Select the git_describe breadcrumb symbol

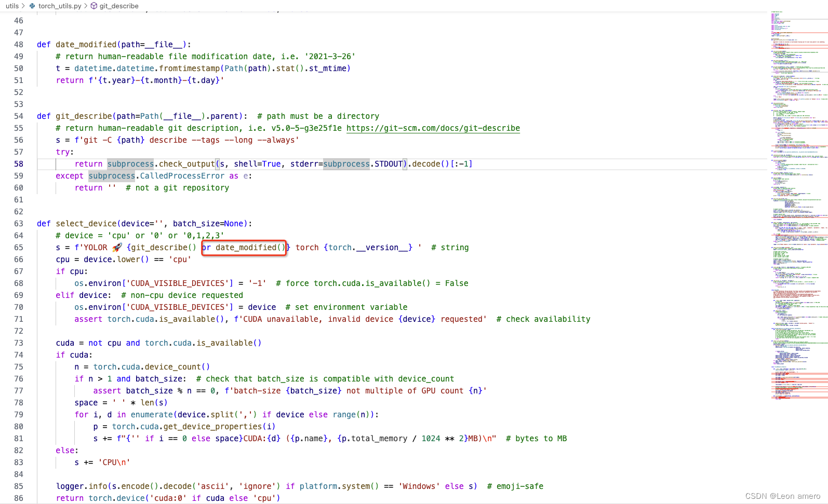(x=119, y=6)
